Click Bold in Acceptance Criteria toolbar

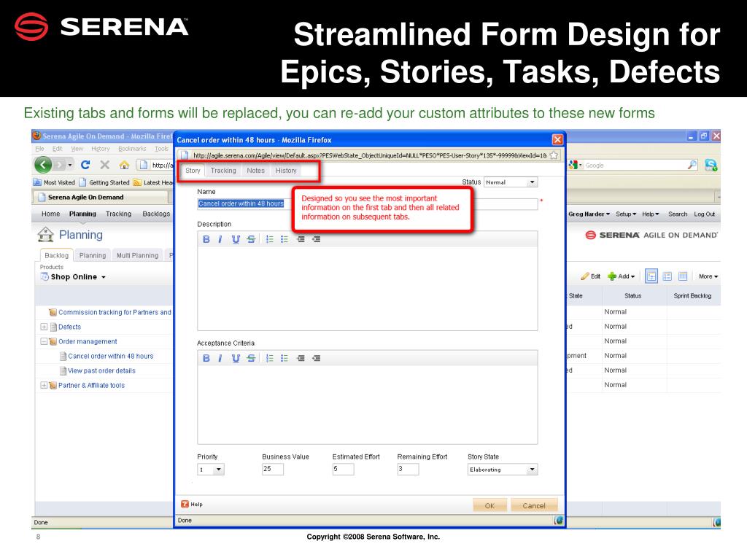coord(206,358)
